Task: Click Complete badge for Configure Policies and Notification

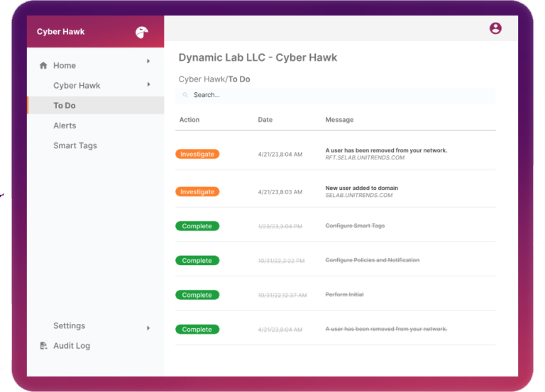Action: click(197, 260)
